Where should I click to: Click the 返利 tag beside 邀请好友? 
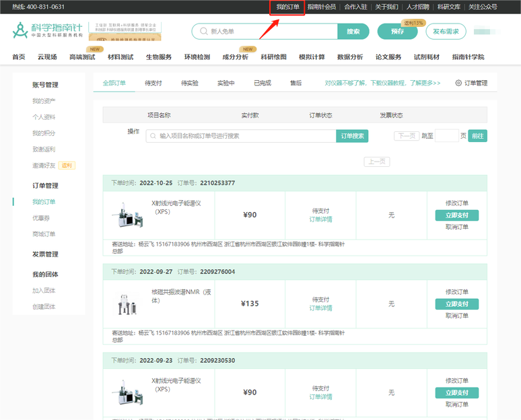coord(67,166)
